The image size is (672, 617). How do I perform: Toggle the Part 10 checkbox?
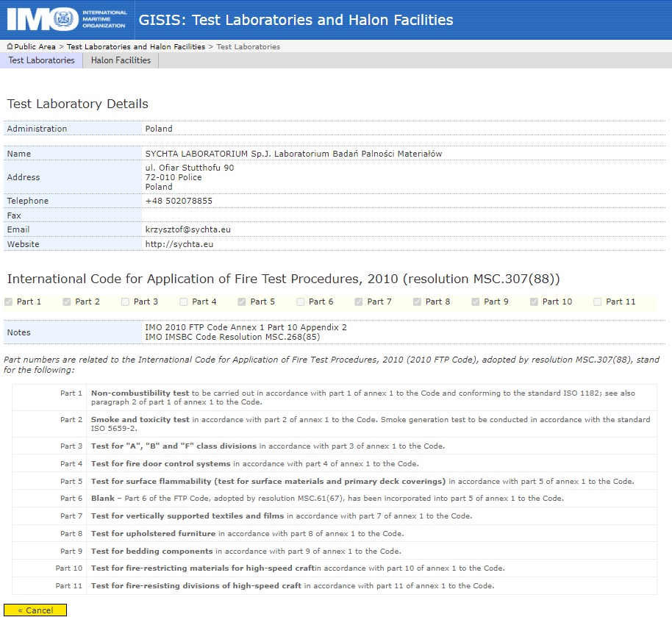click(x=534, y=302)
